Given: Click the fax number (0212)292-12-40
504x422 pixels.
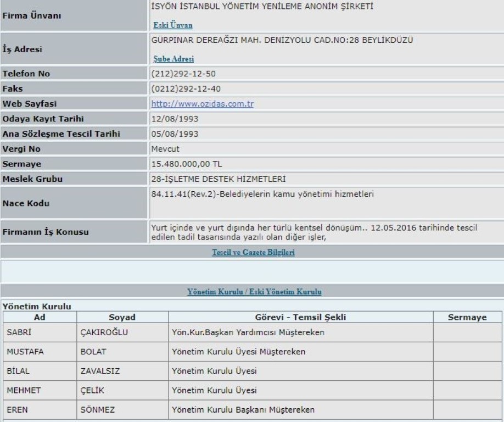Looking at the screenshot, I should coord(178,88).
